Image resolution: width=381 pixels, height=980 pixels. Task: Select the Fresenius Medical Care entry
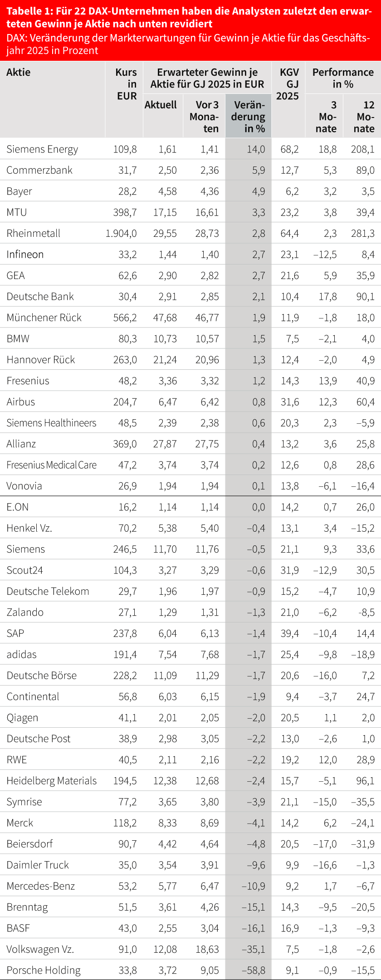tap(51, 465)
